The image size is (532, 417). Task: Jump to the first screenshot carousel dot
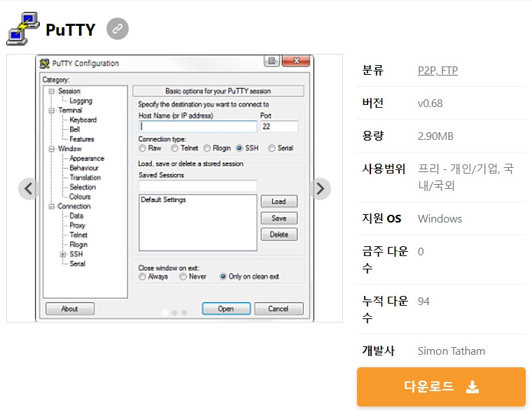(x=164, y=313)
